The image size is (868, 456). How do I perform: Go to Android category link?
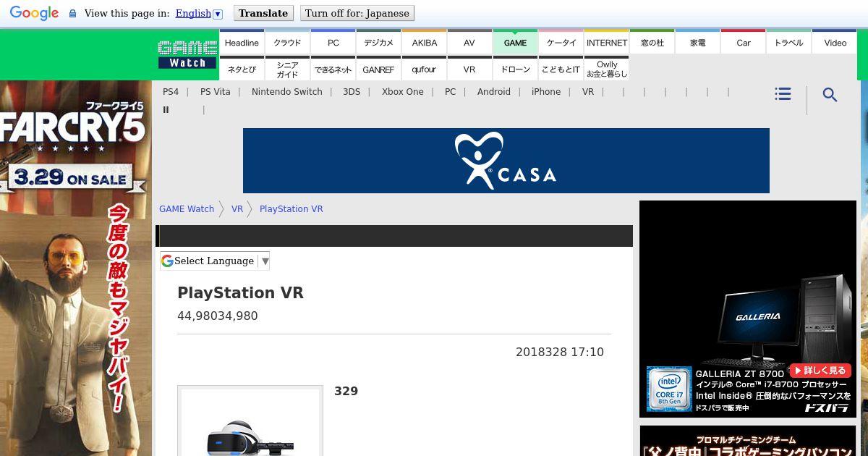tap(494, 92)
